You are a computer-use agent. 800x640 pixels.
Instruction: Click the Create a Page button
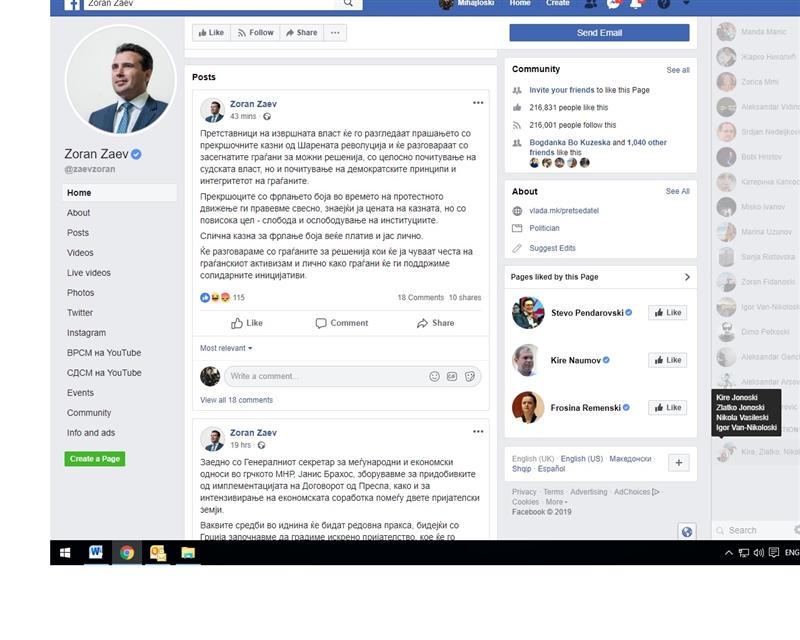click(x=95, y=459)
